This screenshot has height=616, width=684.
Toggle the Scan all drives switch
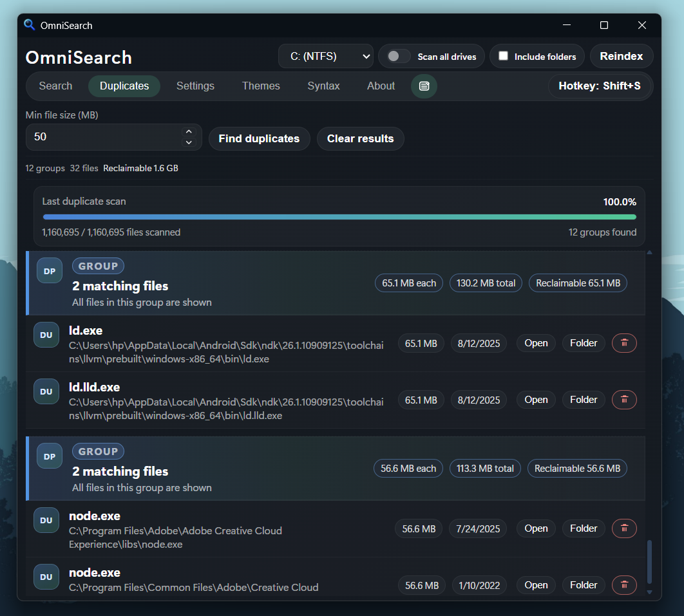[398, 56]
